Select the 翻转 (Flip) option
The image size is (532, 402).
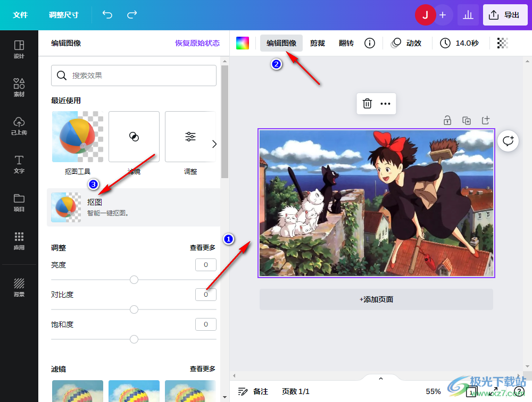pyautogui.click(x=346, y=43)
